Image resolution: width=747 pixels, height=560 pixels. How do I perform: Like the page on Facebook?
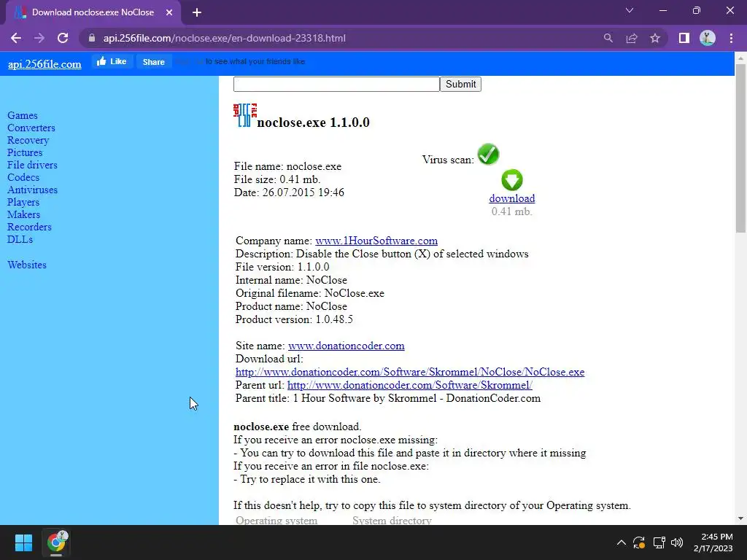pyautogui.click(x=112, y=61)
